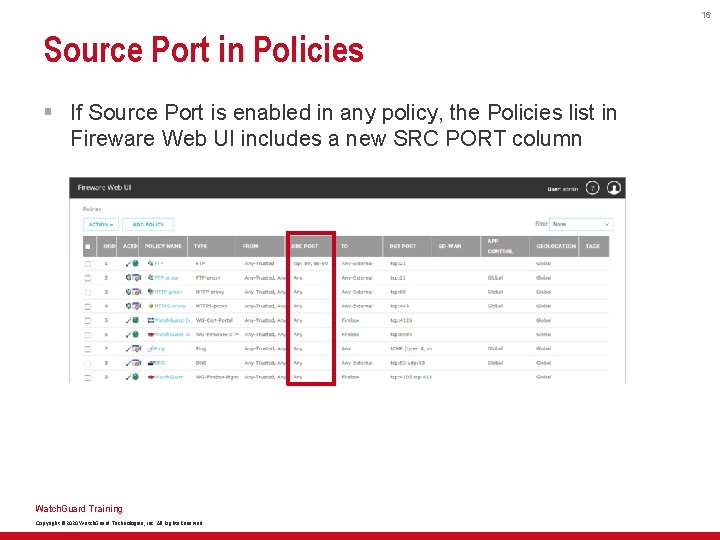Click the 'WatchGuard Training' footer text
Screen dimensions: 720x540
(79, 509)
